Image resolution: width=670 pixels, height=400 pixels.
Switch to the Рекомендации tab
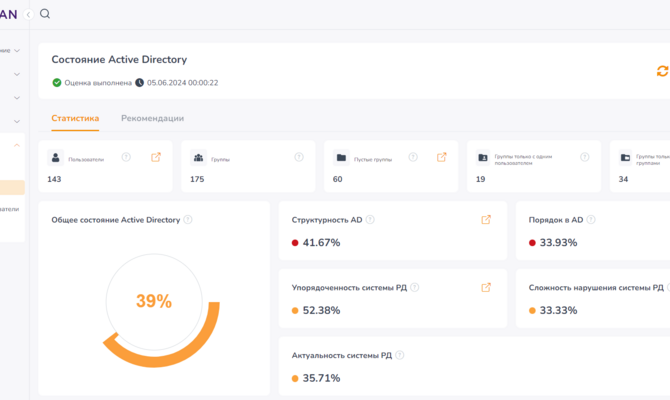click(152, 118)
